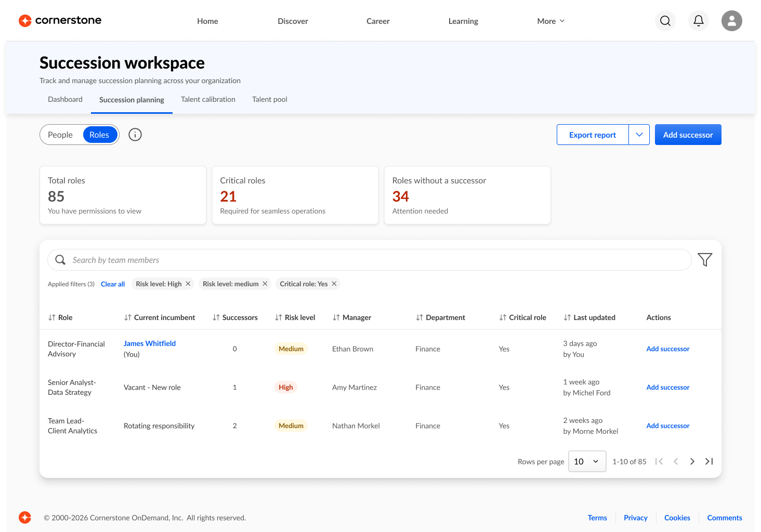The width and height of the screenshot is (761, 532).
Task: Click the blue Add successor button
Action: [x=688, y=135]
